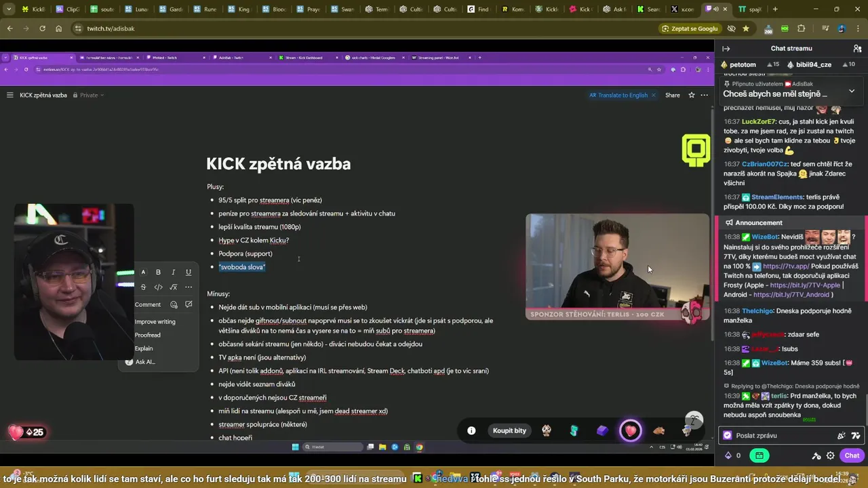Image resolution: width=868 pixels, height=488 pixels.
Task: Click the extension icon with 200 badge
Action: point(768,29)
